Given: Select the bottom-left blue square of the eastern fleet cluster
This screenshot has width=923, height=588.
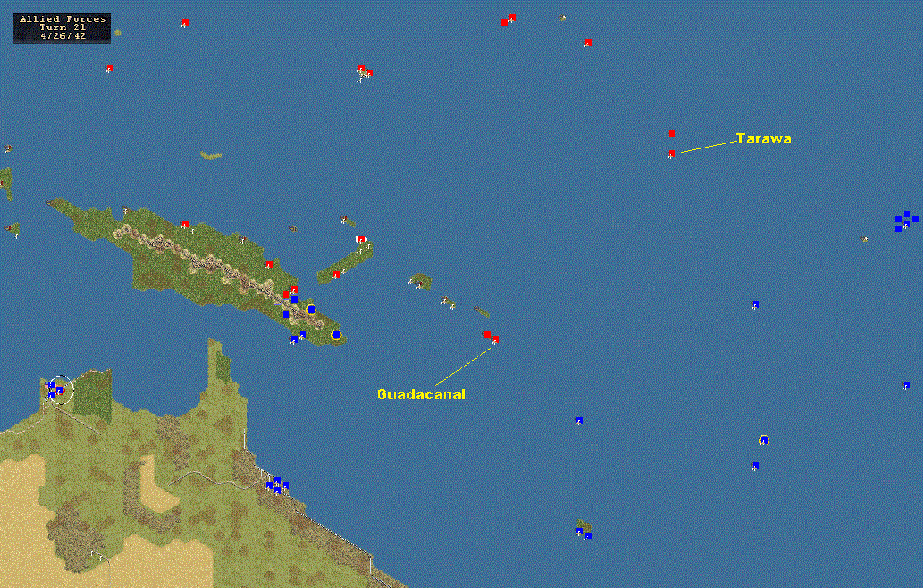Looking at the screenshot, I should pyautogui.click(x=899, y=229).
